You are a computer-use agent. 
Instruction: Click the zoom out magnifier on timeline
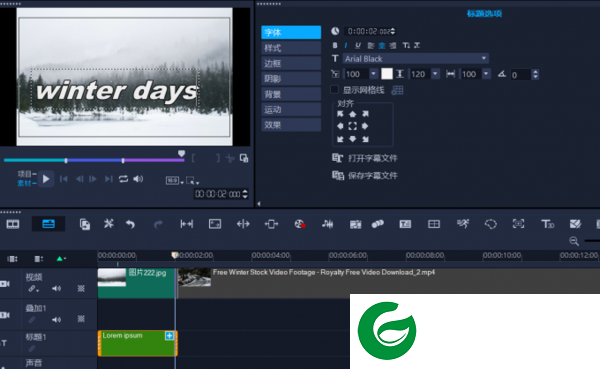point(574,241)
